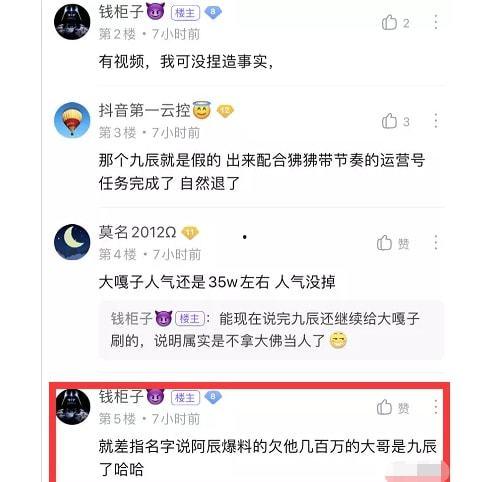Click the gold diamond badge next to 抖音第一云控
The height and width of the screenshot is (482, 488).
(225, 111)
